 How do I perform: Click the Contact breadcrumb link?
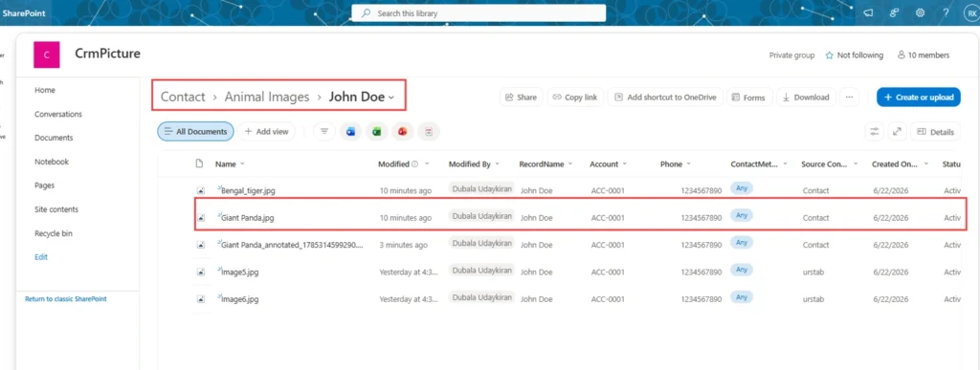coord(183,97)
